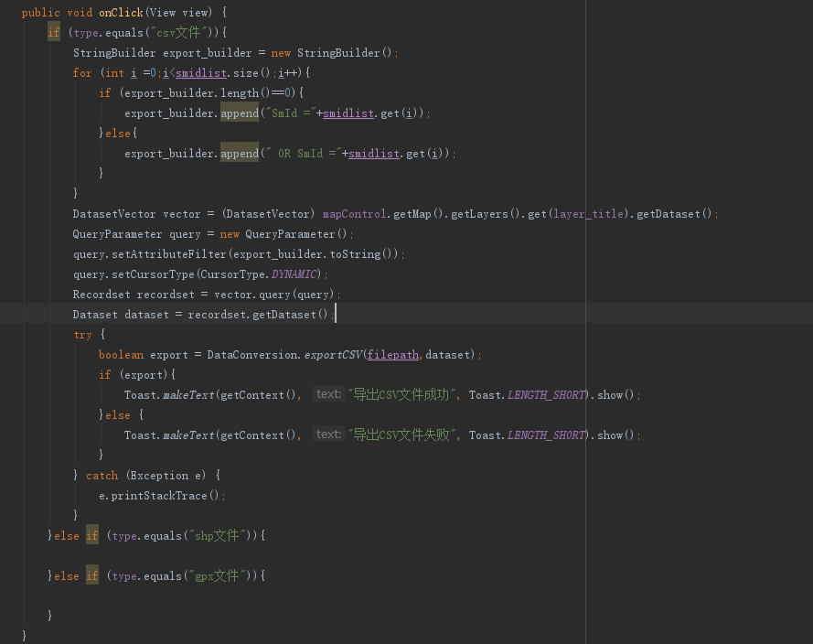Viewport: 813px width, 644px height.
Task: Click the first highlighted append call
Action: coord(239,113)
